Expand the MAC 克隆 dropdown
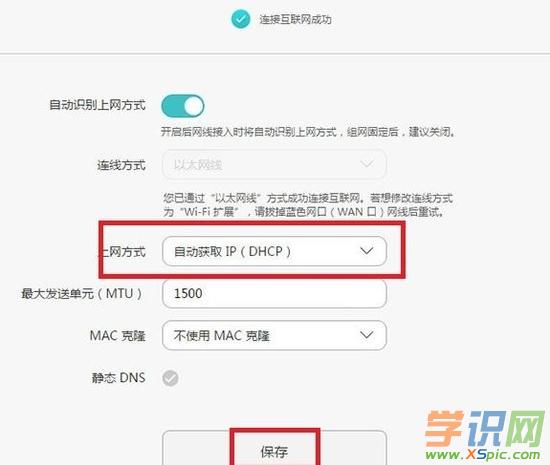This screenshot has width=550, height=465. coord(274,335)
